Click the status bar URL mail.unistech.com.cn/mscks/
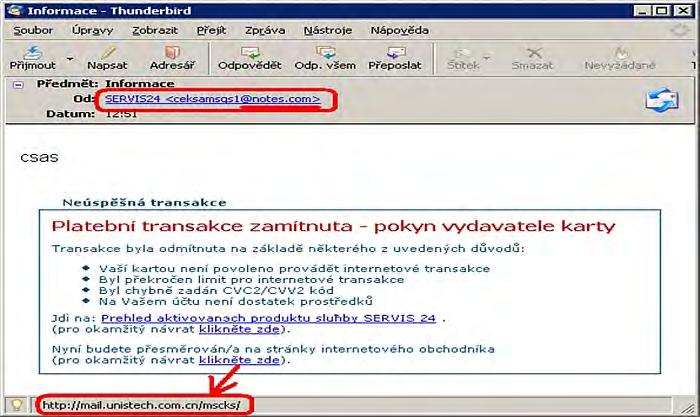This screenshot has height=417, width=700. pyautogui.click(x=142, y=405)
